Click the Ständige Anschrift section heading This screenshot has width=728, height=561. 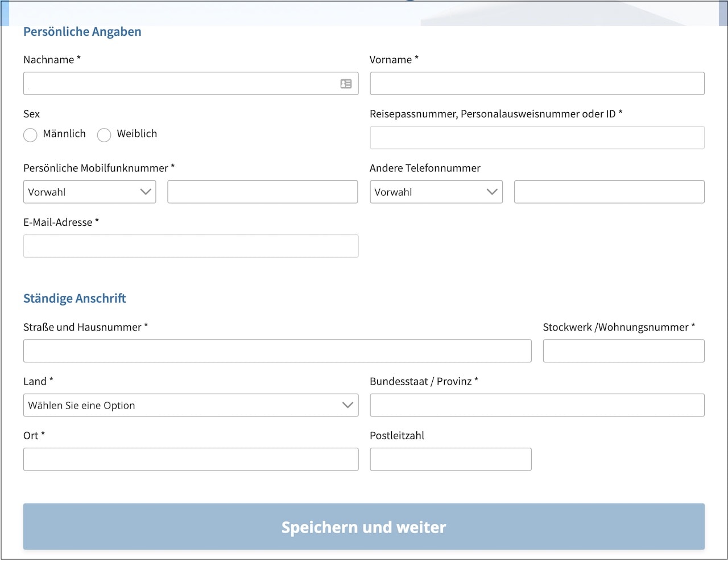click(x=75, y=299)
